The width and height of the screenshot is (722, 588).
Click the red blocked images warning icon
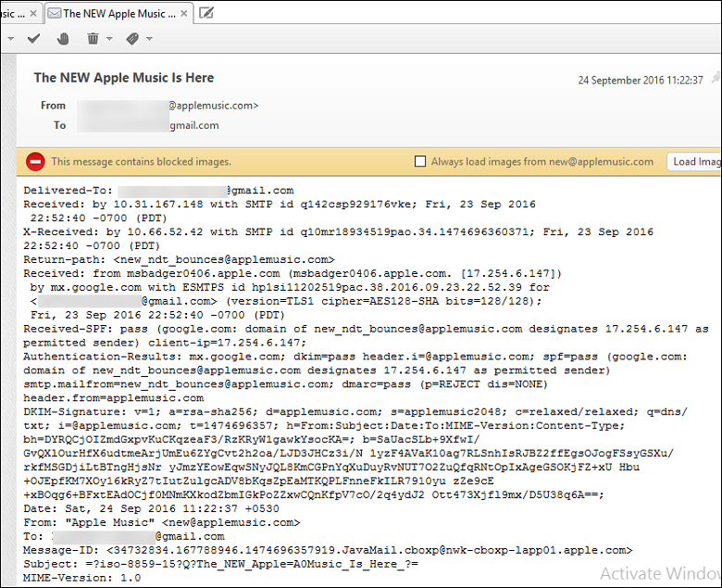pyautogui.click(x=35, y=162)
